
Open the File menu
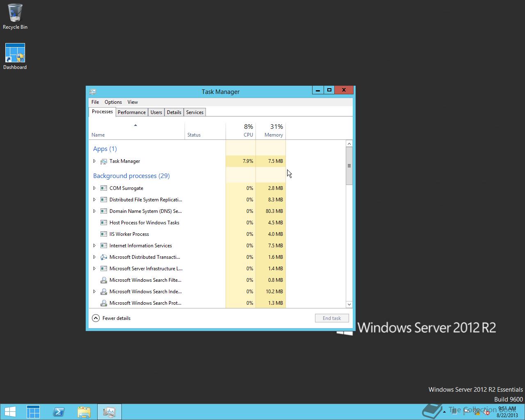(95, 102)
